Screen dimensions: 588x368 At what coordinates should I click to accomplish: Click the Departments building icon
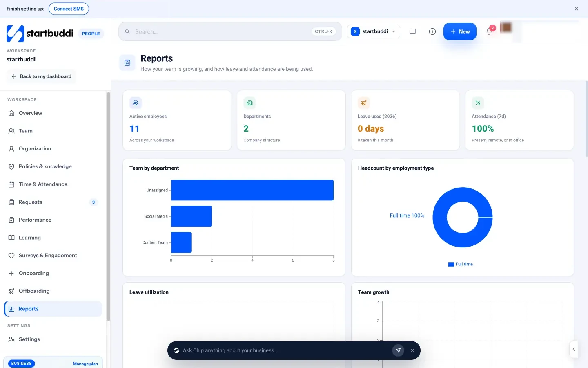click(x=249, y=103)
